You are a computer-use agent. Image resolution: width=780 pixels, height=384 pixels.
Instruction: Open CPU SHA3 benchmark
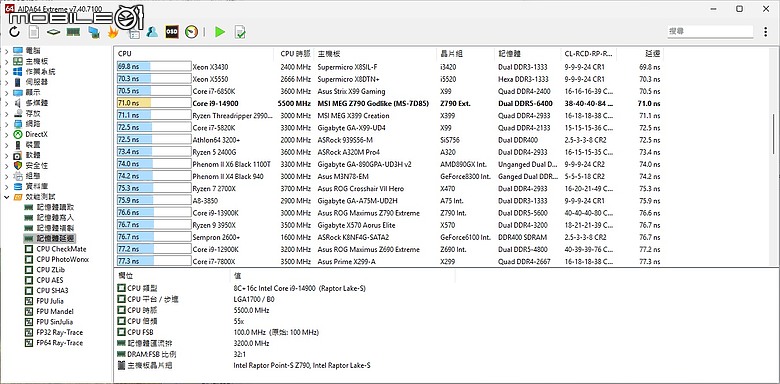52,290
